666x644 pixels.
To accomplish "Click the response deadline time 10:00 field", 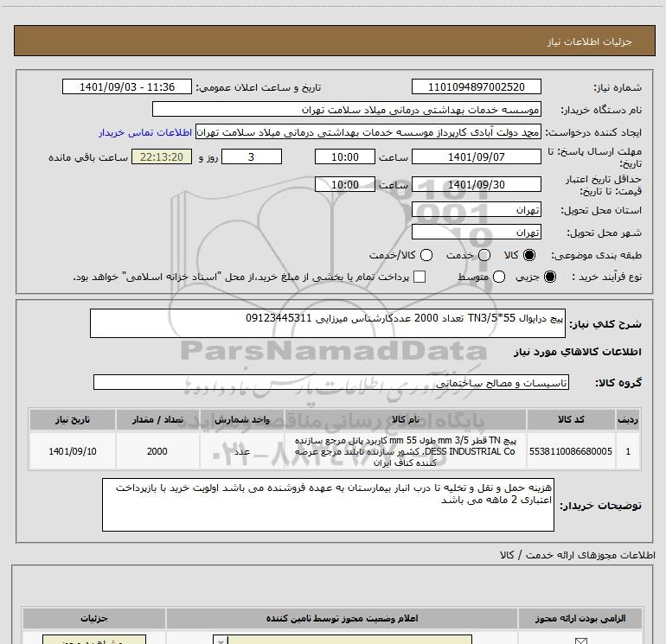I will tap(345, 157).
